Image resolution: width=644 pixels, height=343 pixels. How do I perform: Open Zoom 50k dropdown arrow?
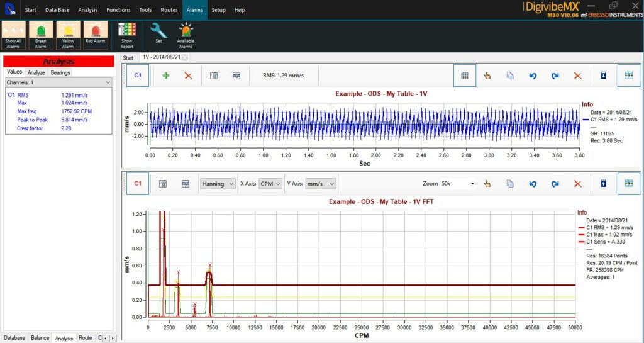472,184
